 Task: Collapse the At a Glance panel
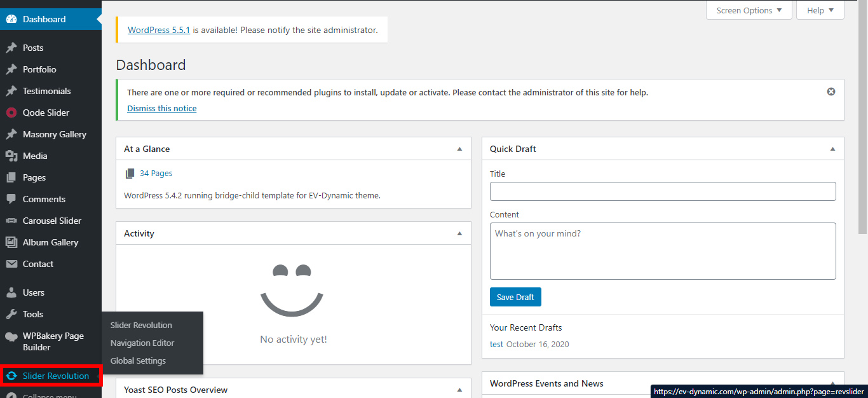[459, 149]
